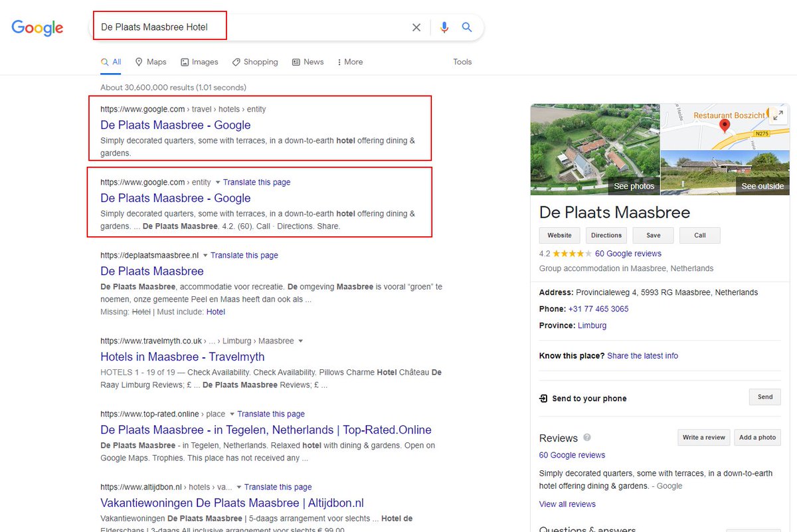
Task: Translate the second google.com entity result page
Action: pos(256,182)
